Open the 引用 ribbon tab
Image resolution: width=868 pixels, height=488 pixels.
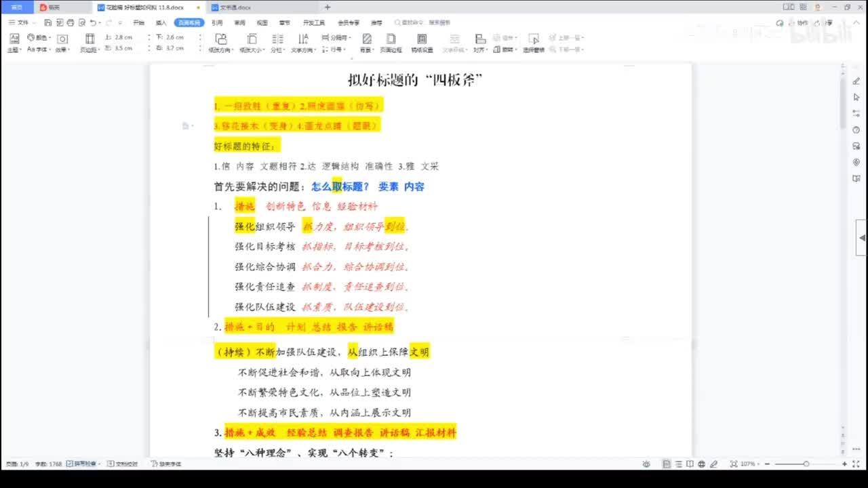(x=217, y=22)
